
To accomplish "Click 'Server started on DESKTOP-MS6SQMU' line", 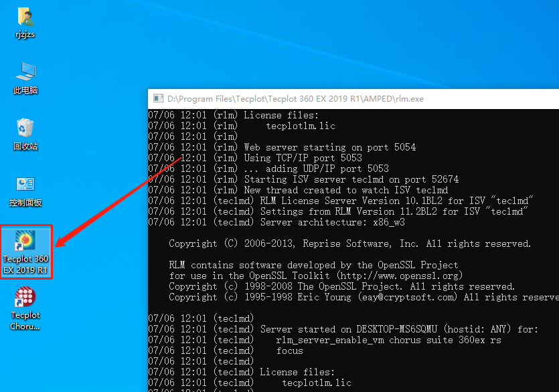I will click(x=343, y=329).
